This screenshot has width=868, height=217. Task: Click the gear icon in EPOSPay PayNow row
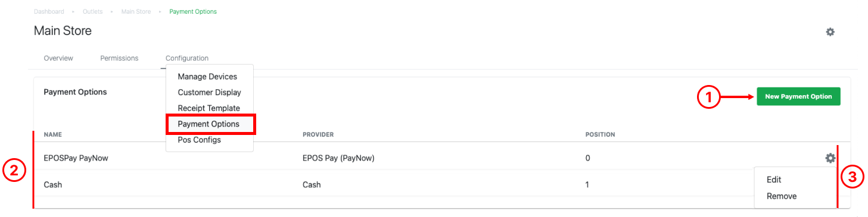pos(830,158)
